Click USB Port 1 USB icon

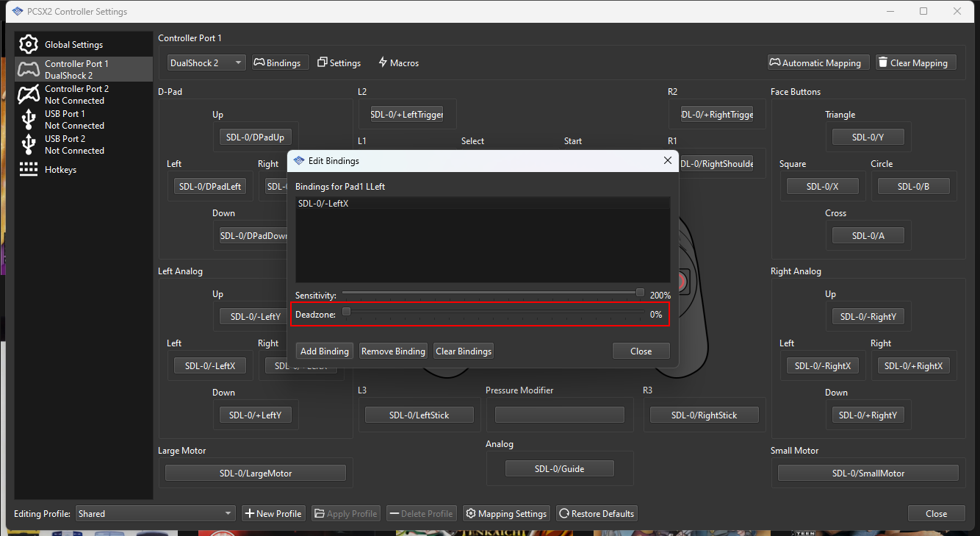point(28,119)
